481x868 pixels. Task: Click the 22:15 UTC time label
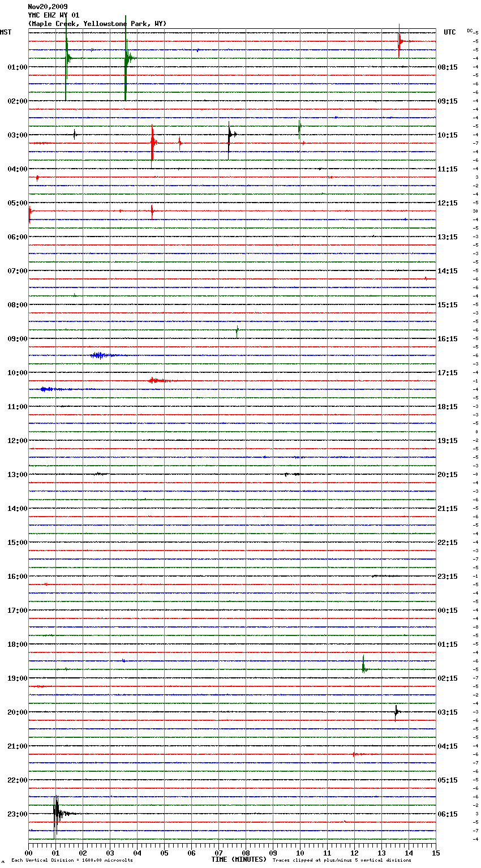(448, 543)
